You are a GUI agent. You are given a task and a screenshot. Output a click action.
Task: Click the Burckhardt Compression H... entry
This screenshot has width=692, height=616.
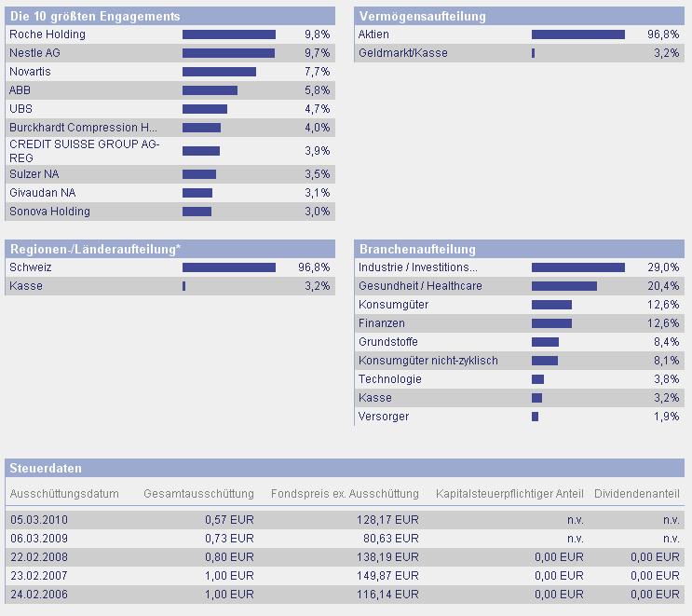83,128
